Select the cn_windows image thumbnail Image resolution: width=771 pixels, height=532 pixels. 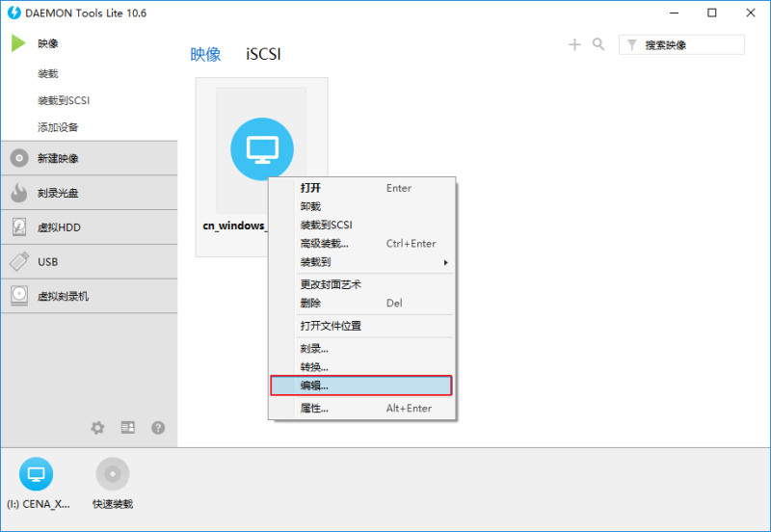click(x=261, y=149)
